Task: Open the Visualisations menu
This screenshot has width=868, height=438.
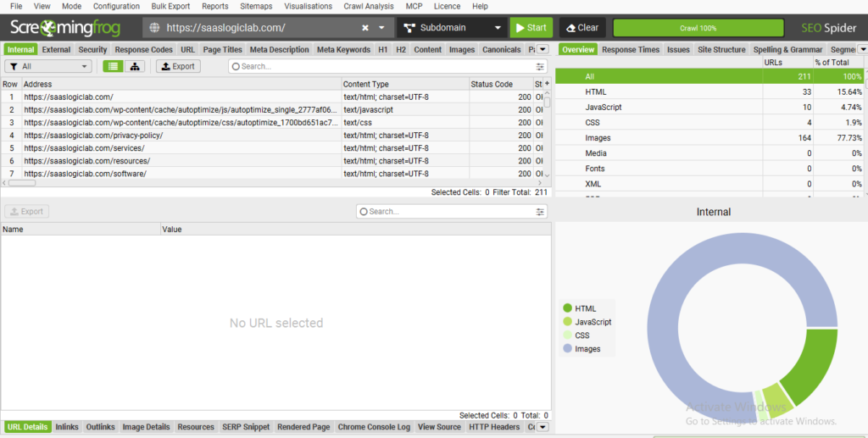Action: pyautogui.click(x=308, y=6)
